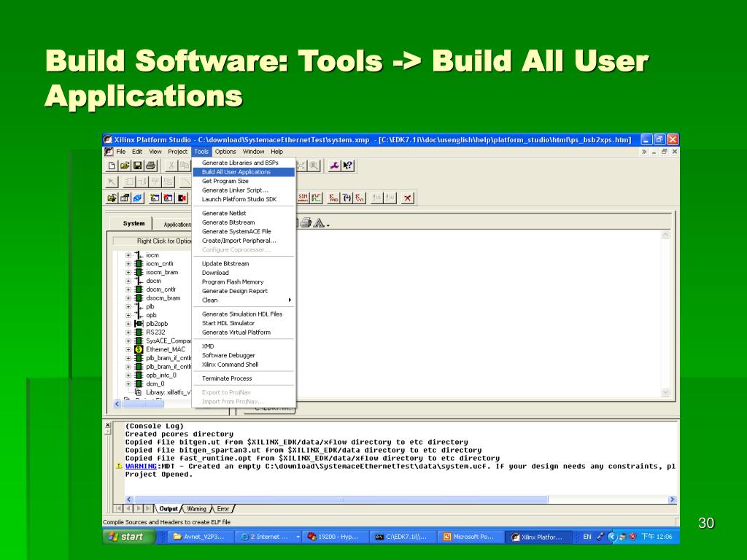Open the Clean submenu arrow
The width and height of the screenshot is (747, 560).
point(290,300)
